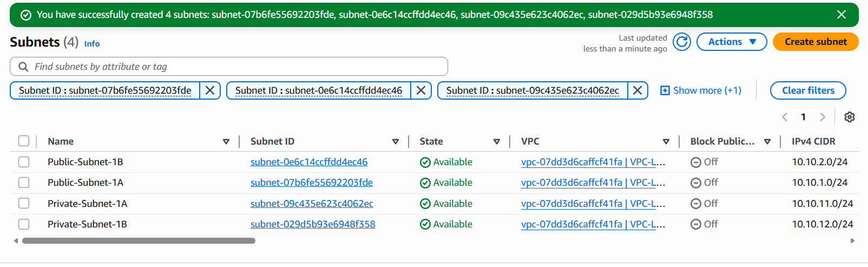Open the Info link beside Subnets

click(x=92, y=44)
